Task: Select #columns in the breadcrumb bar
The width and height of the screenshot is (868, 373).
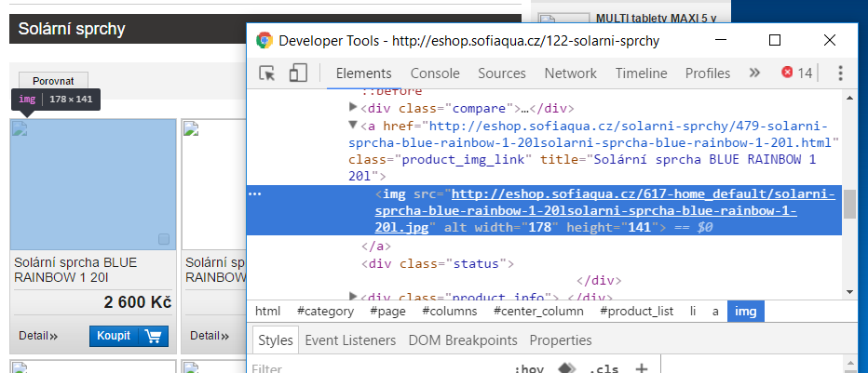Action: [450, 311]
